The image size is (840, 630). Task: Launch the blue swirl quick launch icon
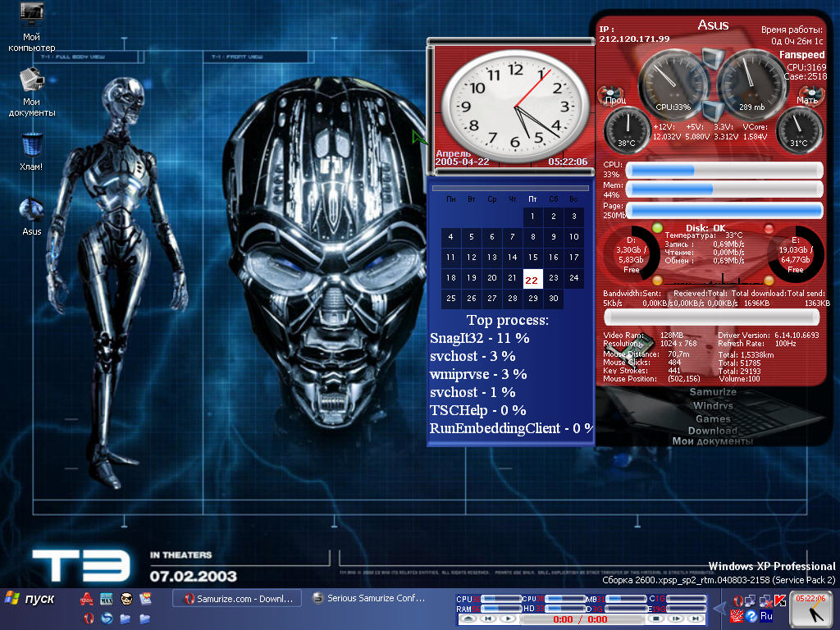107,619
